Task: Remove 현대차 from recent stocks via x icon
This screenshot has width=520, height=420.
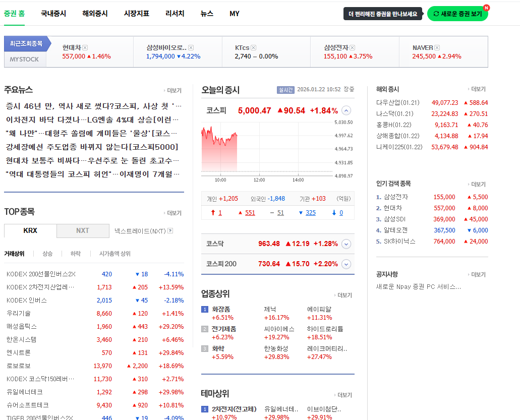Action: [x=85, y=48]
